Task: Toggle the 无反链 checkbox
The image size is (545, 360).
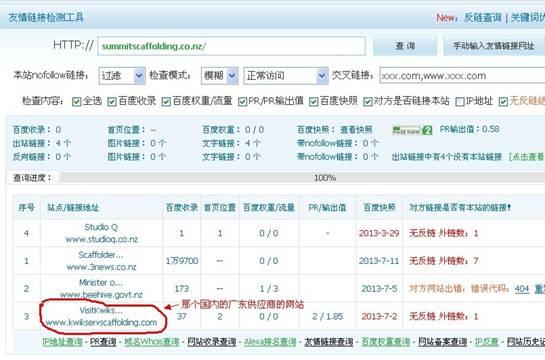Action: click(503, 101)
